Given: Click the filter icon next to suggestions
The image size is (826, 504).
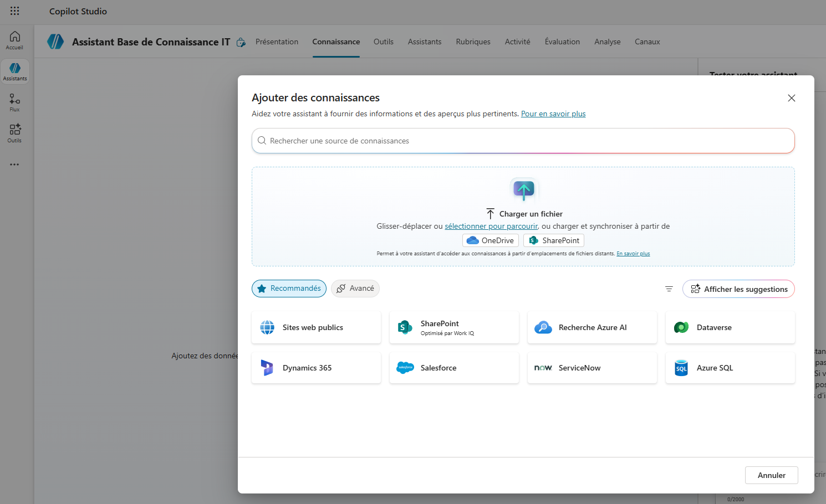Looking at the screenshot, I should (669, 289).
